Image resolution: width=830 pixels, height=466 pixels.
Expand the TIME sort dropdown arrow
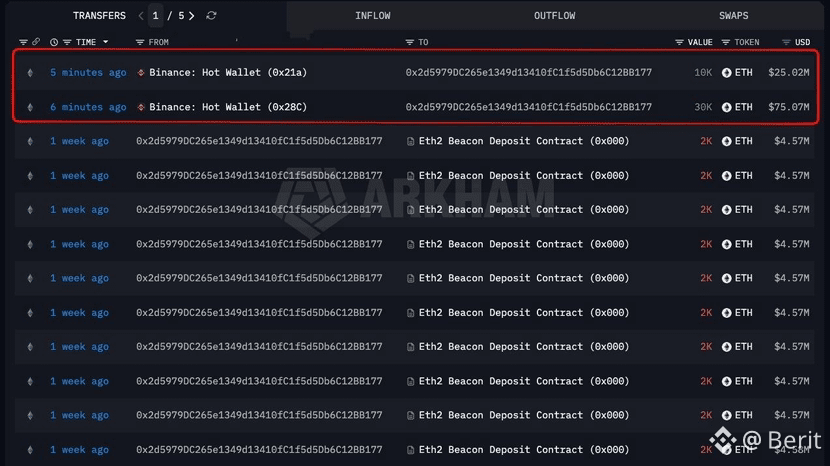point(105,42)
